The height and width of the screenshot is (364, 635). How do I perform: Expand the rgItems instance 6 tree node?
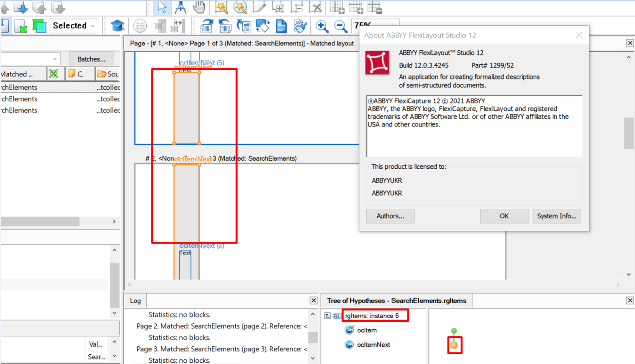(327, 316)
